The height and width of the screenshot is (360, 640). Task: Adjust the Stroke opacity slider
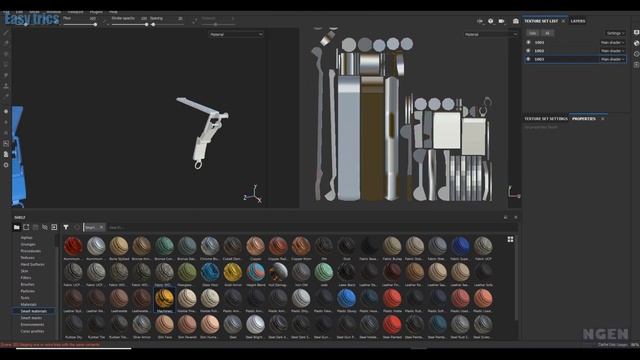click(x=130, y=24)
